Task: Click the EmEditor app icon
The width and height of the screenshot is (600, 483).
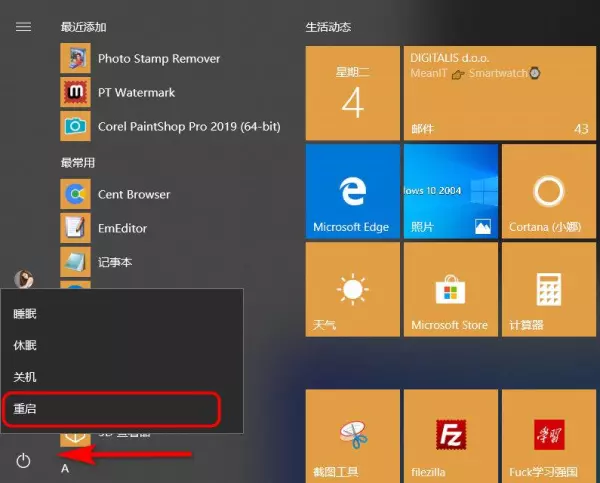Action: tap(75, 228)
